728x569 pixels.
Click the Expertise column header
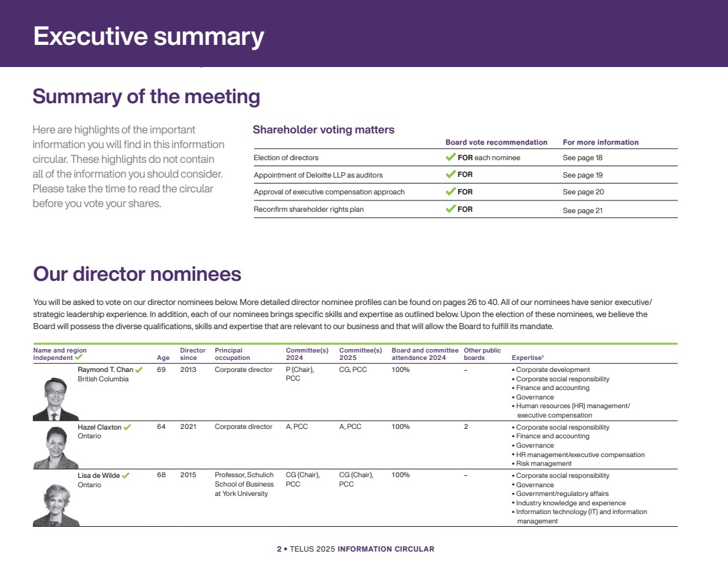click(527, 358)
